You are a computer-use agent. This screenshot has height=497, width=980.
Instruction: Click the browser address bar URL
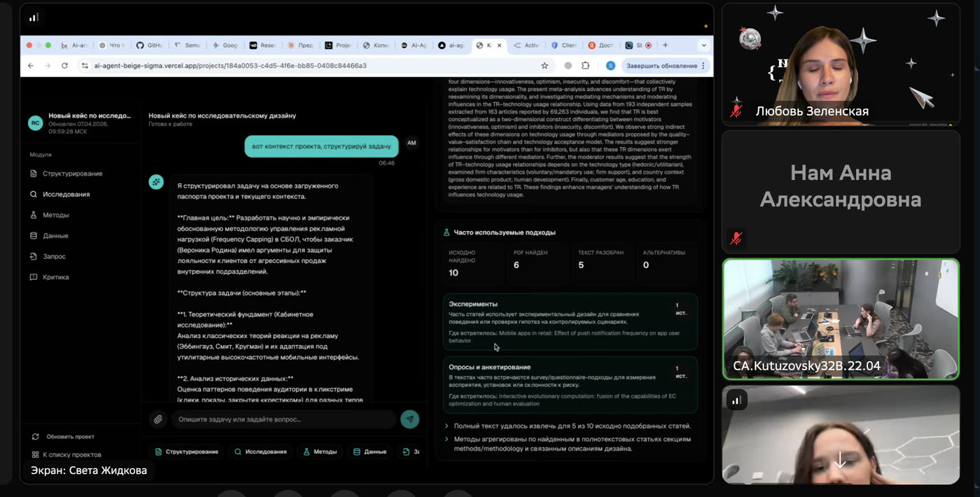click(x=230, y=66)
